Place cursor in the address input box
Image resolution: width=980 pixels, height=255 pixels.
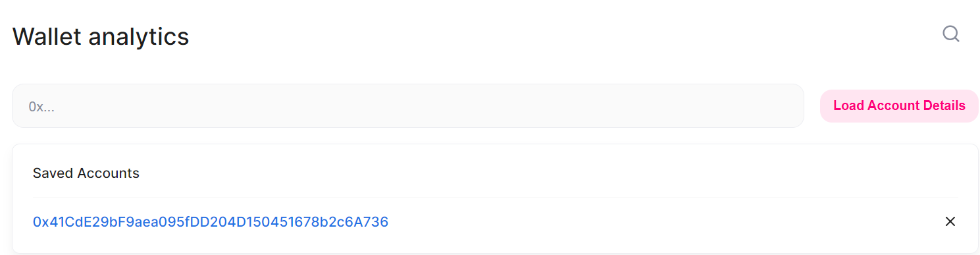408,105
